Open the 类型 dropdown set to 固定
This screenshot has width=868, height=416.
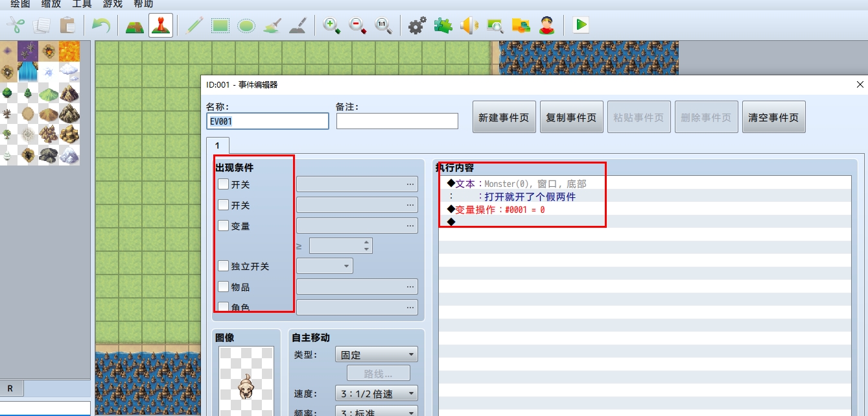click(x=377, y=355)
